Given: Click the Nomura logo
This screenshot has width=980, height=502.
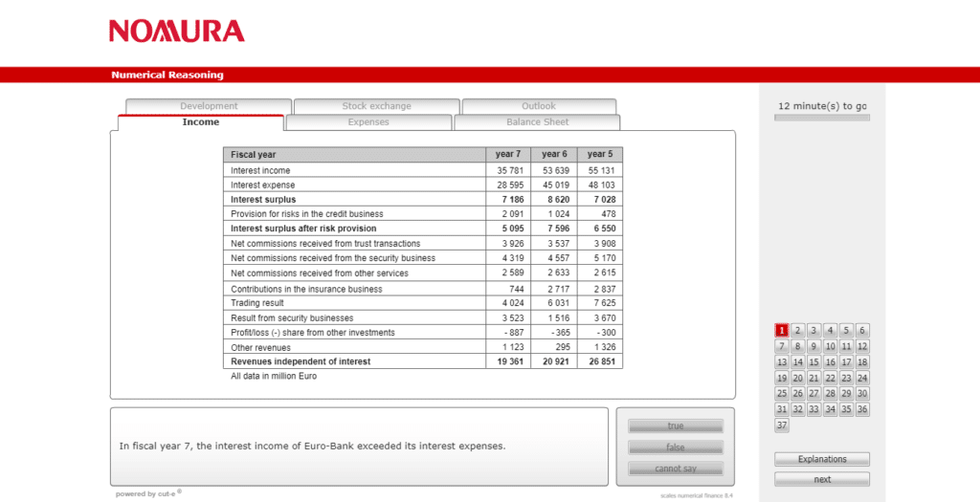Looking at the screenshot, I should click(x=177, y=32).
